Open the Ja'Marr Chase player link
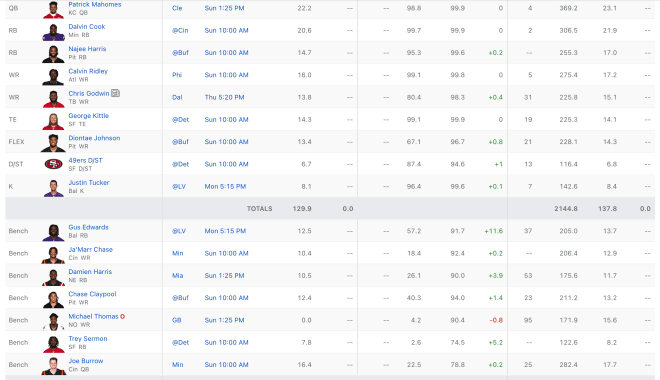The width and height of the screenshot is (660, 380). 90,250
